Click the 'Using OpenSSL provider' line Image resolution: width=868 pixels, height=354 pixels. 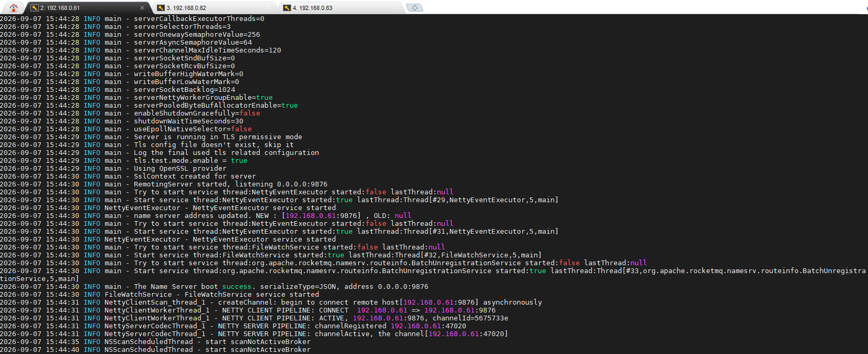pyautogui.click(x=180, y=169)
